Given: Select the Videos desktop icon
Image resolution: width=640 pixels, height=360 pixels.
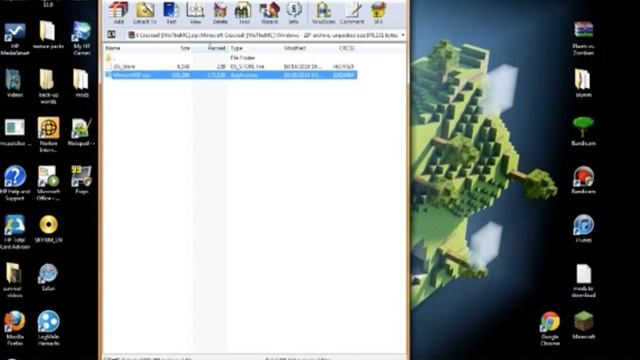Looking at the screenshot, I should 15,83.
